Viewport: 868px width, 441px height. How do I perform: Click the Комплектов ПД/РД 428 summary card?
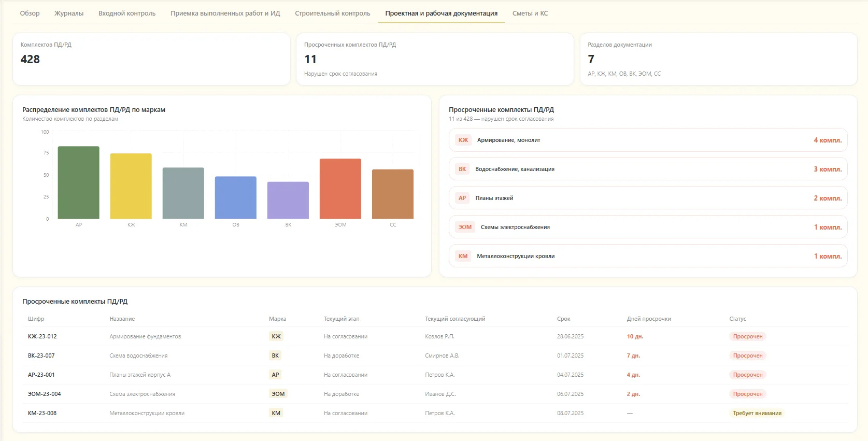point(151,59)
